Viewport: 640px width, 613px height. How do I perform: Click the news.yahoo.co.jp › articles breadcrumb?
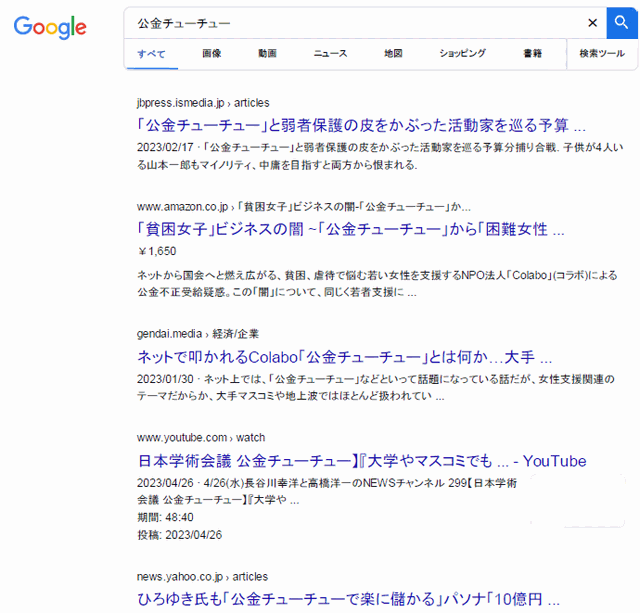(x=202, y=576)
